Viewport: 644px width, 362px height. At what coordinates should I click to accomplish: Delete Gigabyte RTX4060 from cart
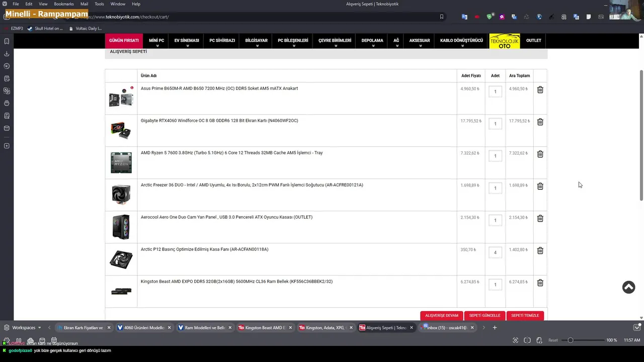[540, 122]
